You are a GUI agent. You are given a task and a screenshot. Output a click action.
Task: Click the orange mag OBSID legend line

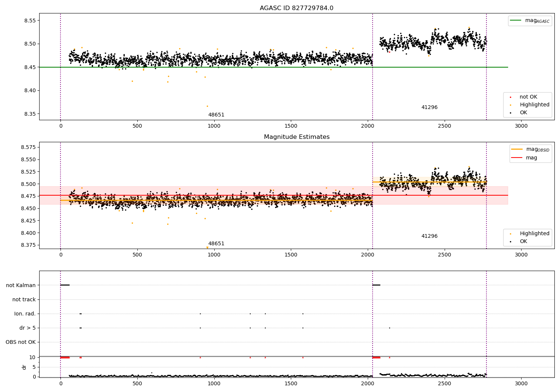517,149
